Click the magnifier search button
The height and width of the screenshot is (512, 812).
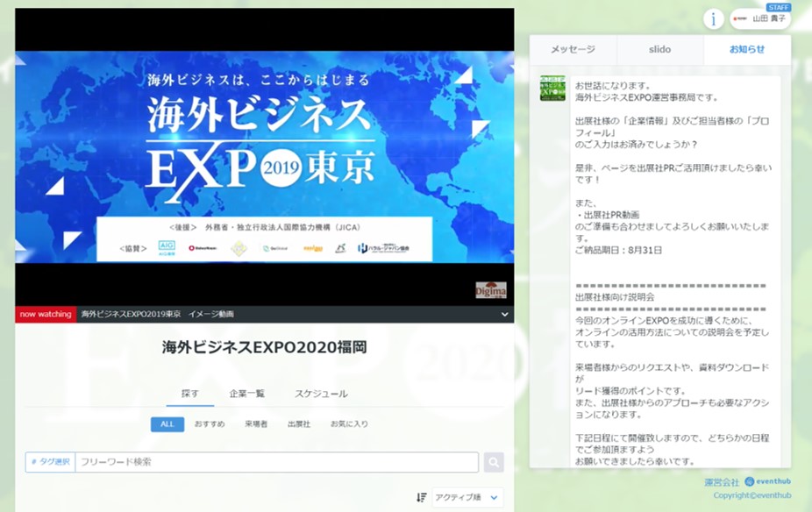click(x=494, y=462)
